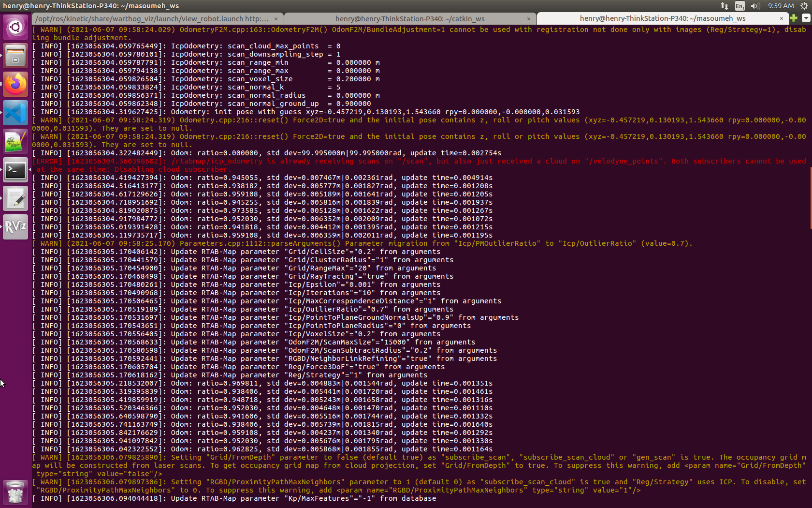
Task: Switch to the ~/catkin_ws terminal tab
Action: pyautogui.click(x=409, y=19)
